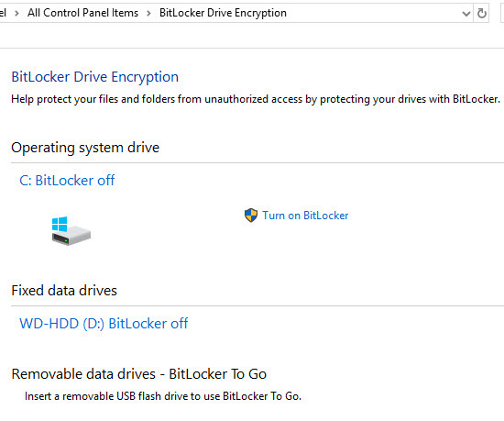504x421 pixels.
Task: Click the blue BitLocker Drive Encryption page heading
Action: [94, 77]
